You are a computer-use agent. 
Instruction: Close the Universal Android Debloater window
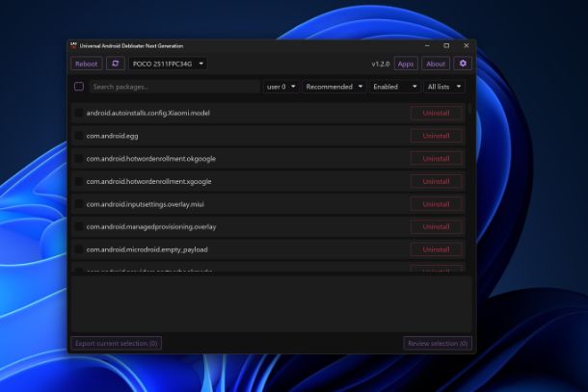point(467,45)
